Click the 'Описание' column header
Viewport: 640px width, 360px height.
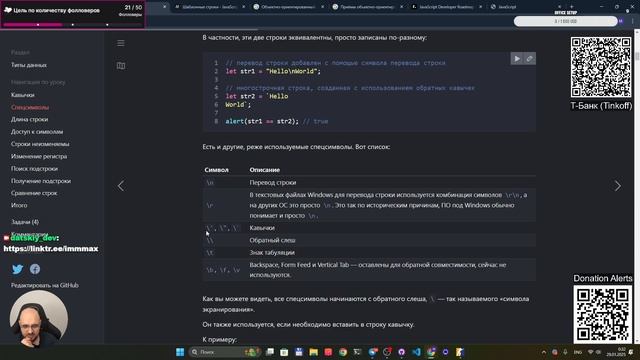(x=264, y=170)
